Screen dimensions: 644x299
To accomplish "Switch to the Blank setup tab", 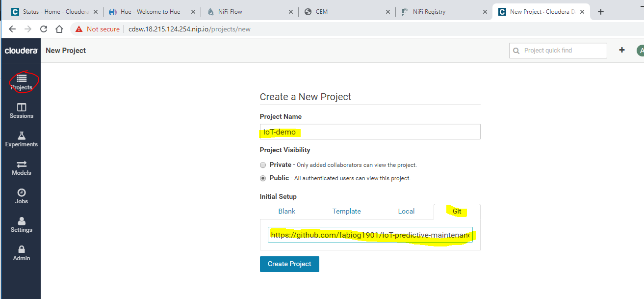I will pos(287,211).
